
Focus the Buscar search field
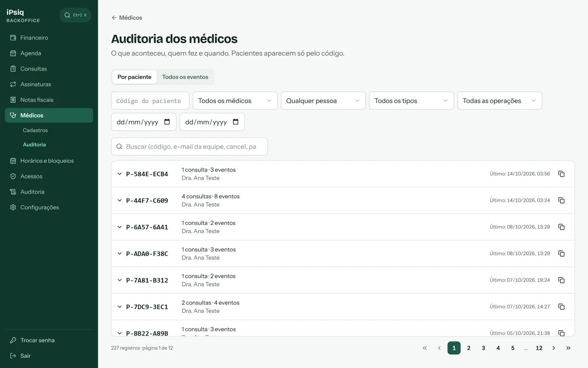[x=189, y=146]
